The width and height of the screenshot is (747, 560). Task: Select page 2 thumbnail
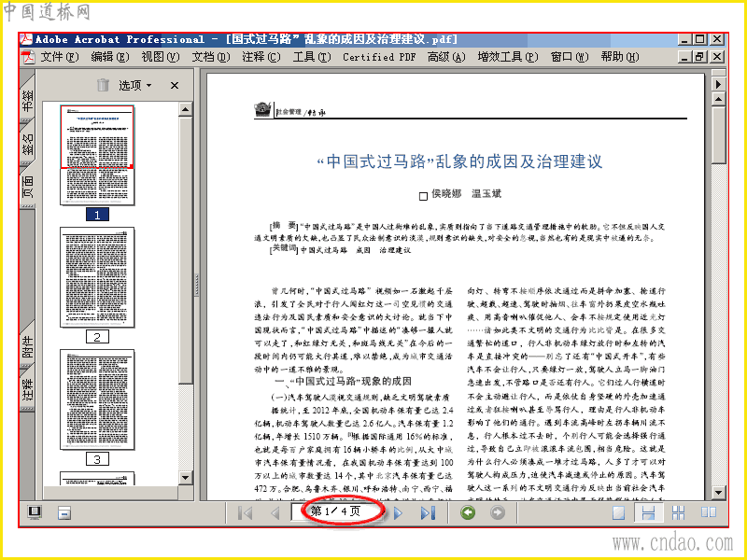tap(97, 277)
